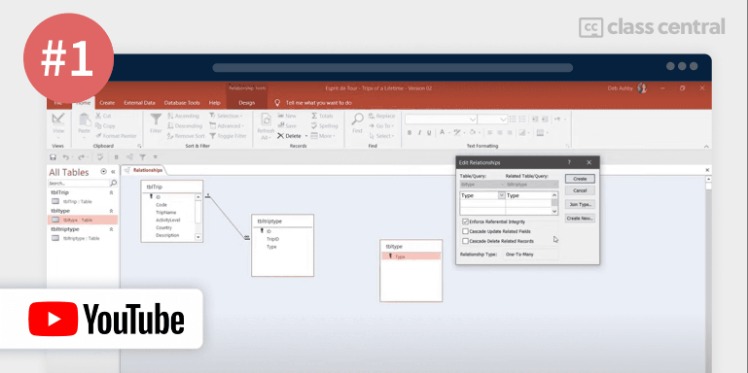This screenshot has height=373, width=748.
Task: Open the External Data ribbon tab
Action: click(139, 103)
